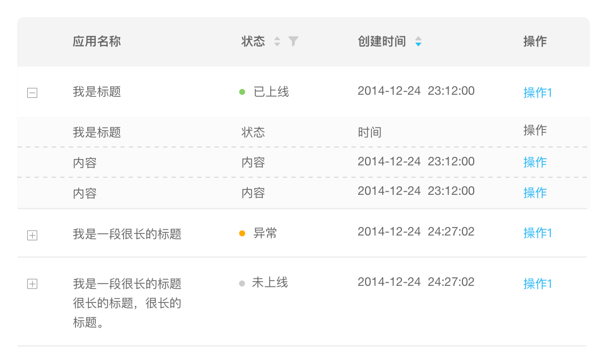608x364 pixels.
Task: Expand the 我是一段很长的标题 row with 异常 status
Action: coord(32,235)
